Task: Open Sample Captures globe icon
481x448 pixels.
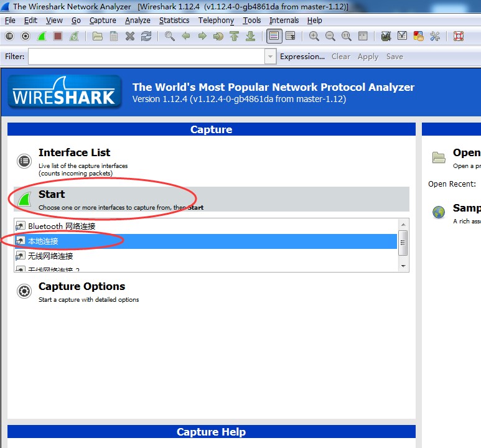Action: pyautogui.click(x=439, y=212)
